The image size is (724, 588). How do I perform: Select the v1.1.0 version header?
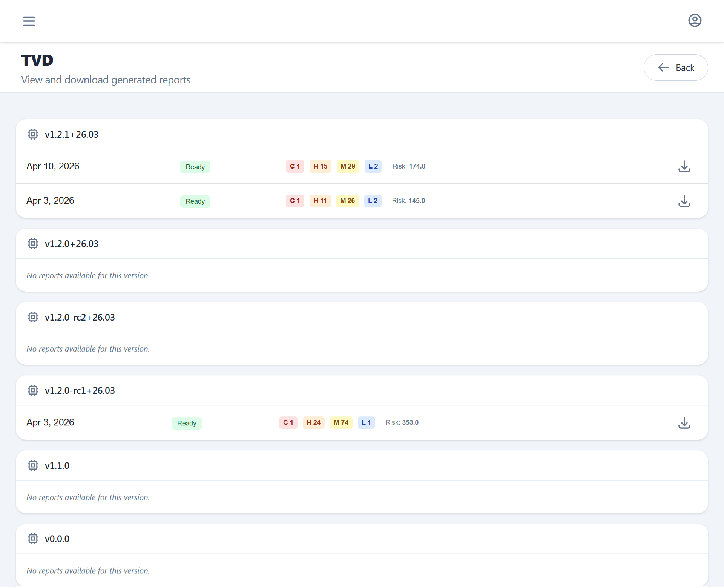pyautogui.click(x=57, y=466)
